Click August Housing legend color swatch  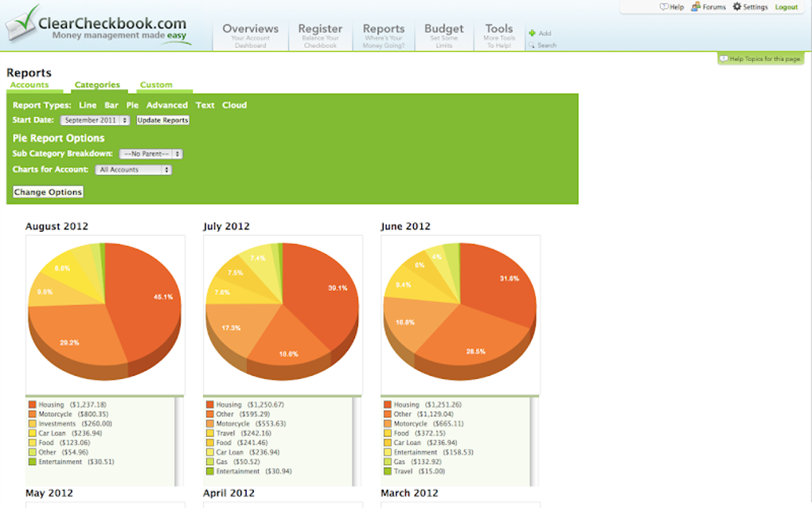pyautogui.click(x=32, y=405)
